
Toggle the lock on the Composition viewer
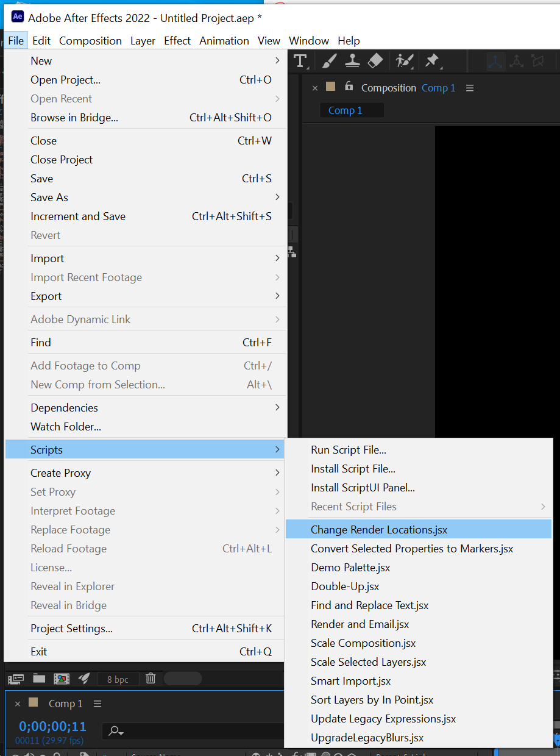pos(349,87)
